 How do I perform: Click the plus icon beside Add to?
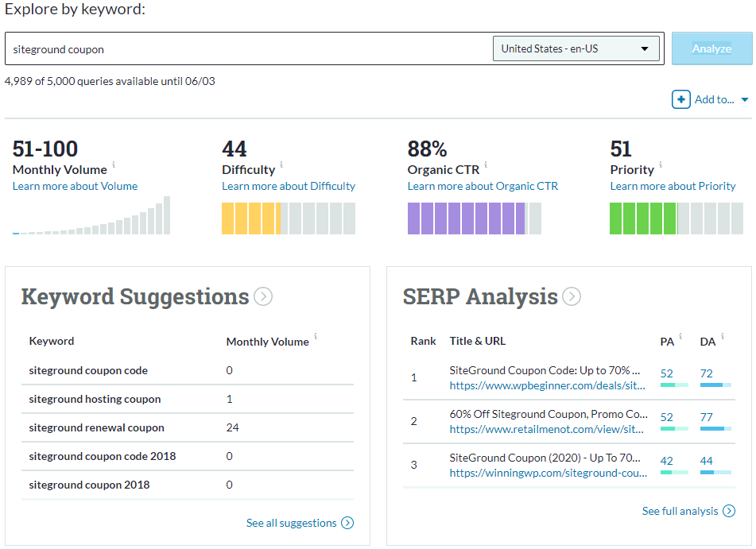coord(680,99)
